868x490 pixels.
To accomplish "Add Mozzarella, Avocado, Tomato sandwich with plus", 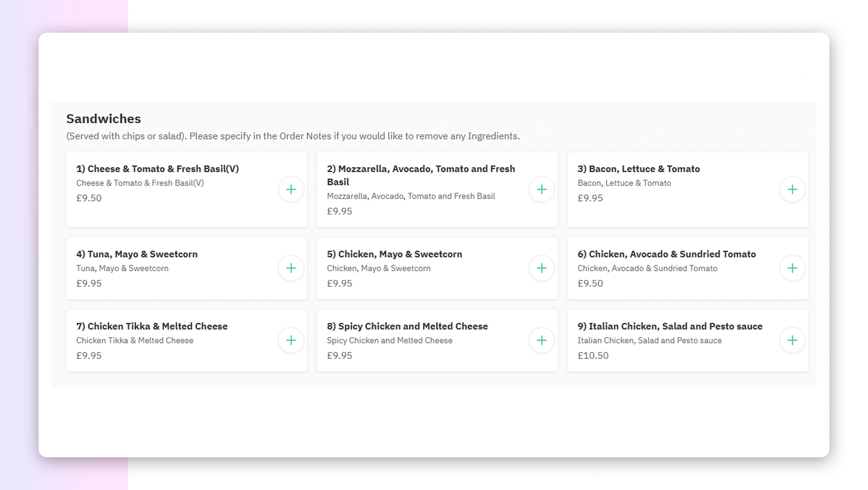I will [x=541, y=189].
